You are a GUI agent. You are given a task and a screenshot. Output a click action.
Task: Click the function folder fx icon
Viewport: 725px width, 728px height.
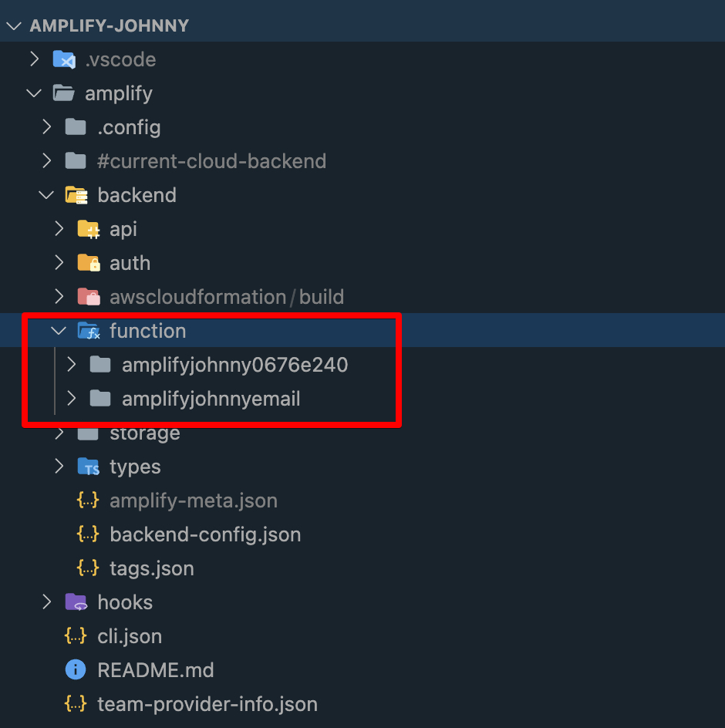(x=88, y=332)
